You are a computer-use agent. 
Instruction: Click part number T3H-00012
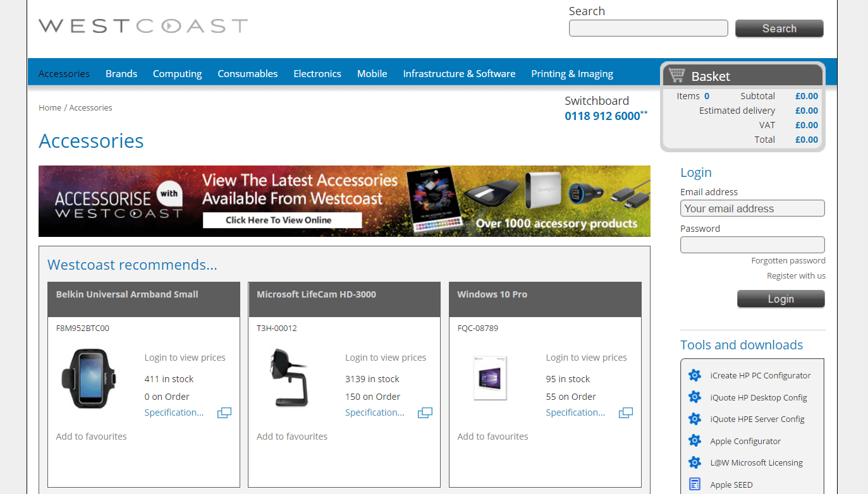click(x=276, y=328)
